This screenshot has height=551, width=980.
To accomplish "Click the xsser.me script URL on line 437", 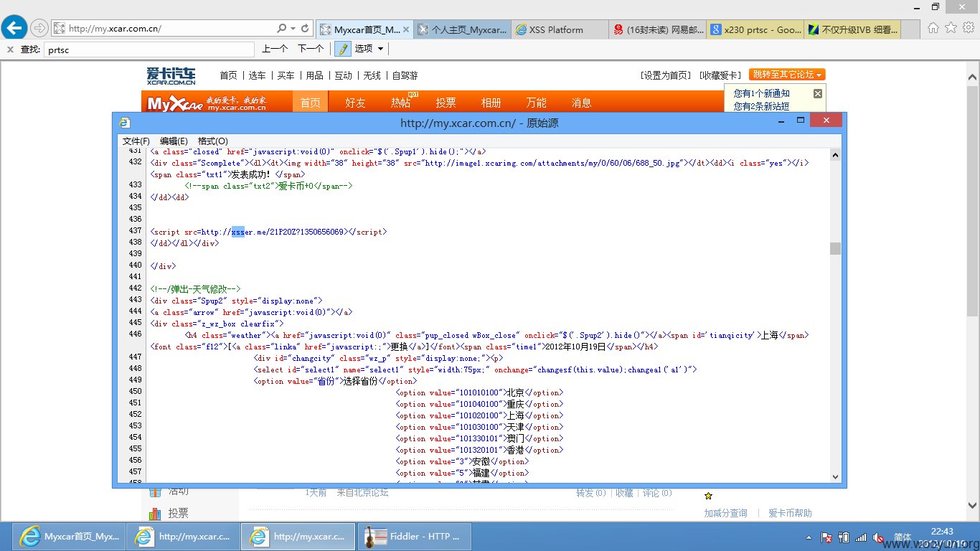I will click(273, 232).
